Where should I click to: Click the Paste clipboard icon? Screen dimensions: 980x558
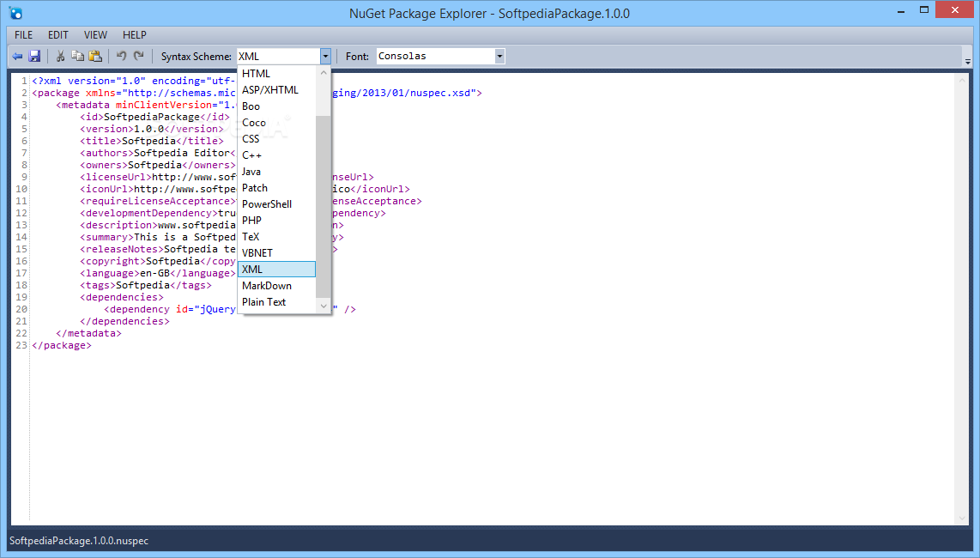(x=95, y=57)
